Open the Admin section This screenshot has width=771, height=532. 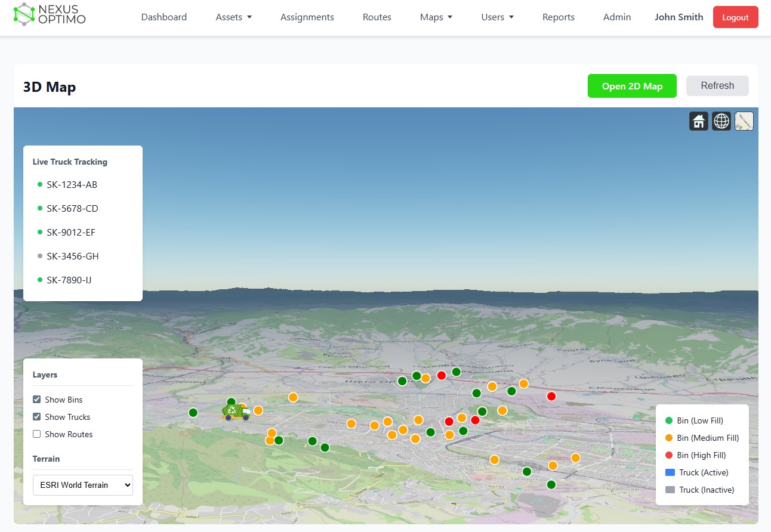click(x=617, y=17)
